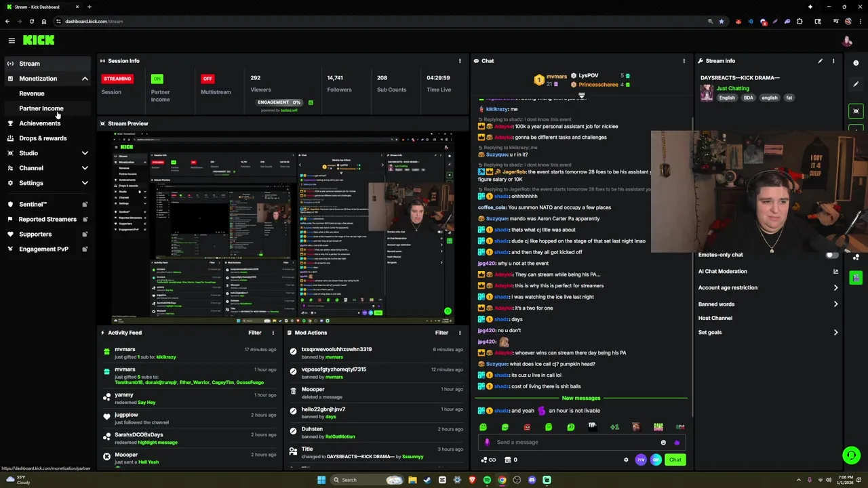Screen dimensions: 868x488
Task: Click the green-outlined capture icon in right sidebar
Action: click(856, 110)
